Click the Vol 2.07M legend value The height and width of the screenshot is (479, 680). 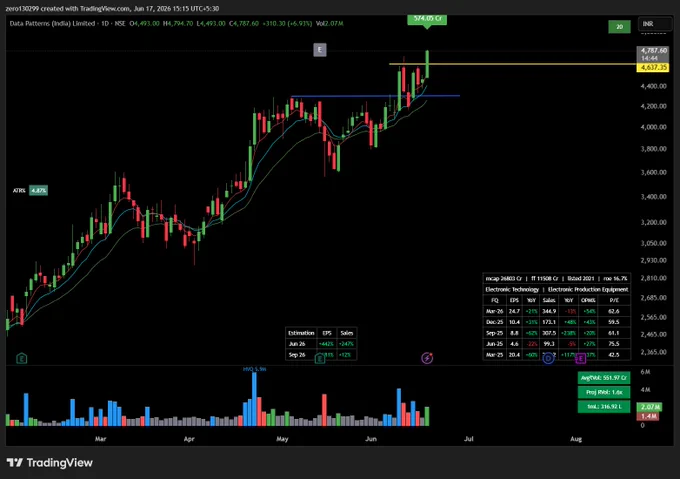pyautogui.click(x=330, y=23)
